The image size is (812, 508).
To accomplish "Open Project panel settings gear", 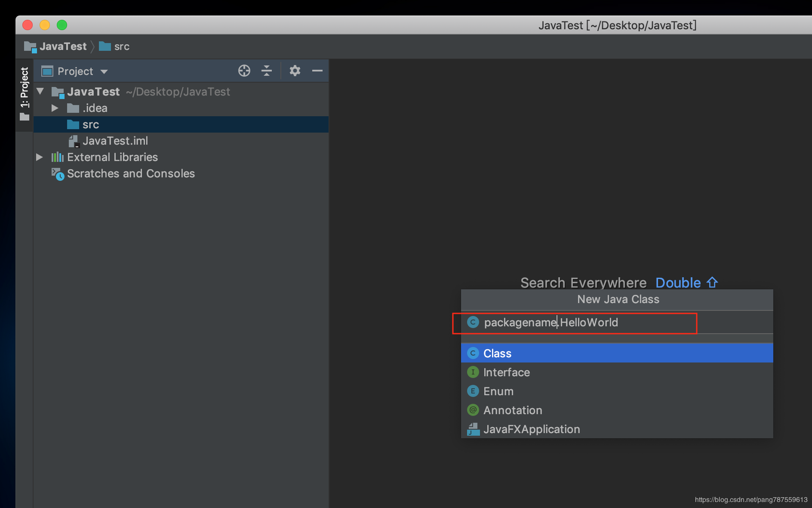I will pyautogui.click(x=295, y=71).
